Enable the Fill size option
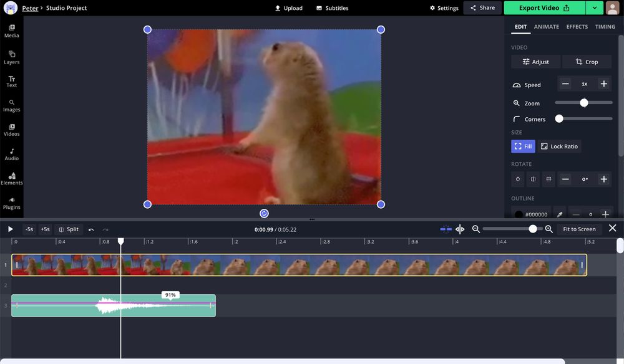The height and width of the screenshot is (364, 624). (523, 146)
